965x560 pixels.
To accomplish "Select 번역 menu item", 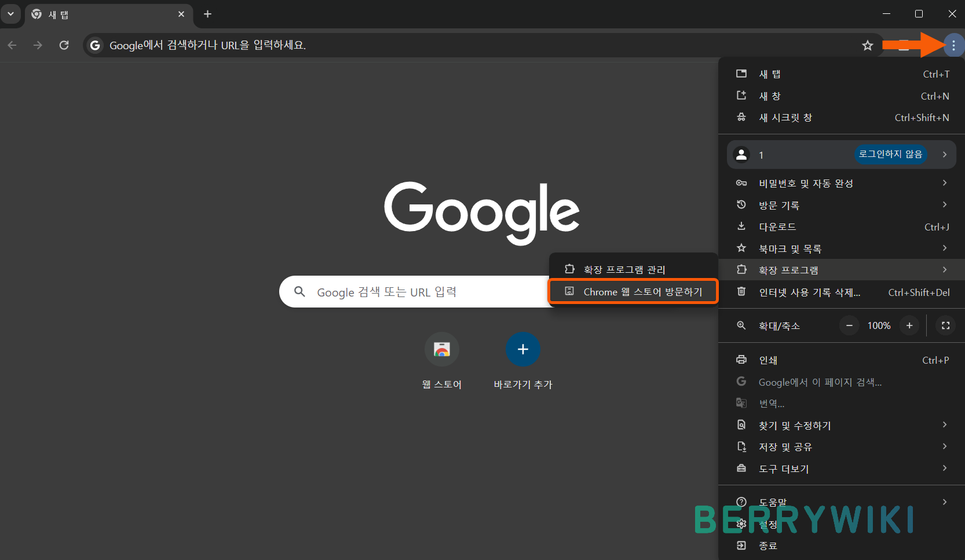I will (842, 404).
